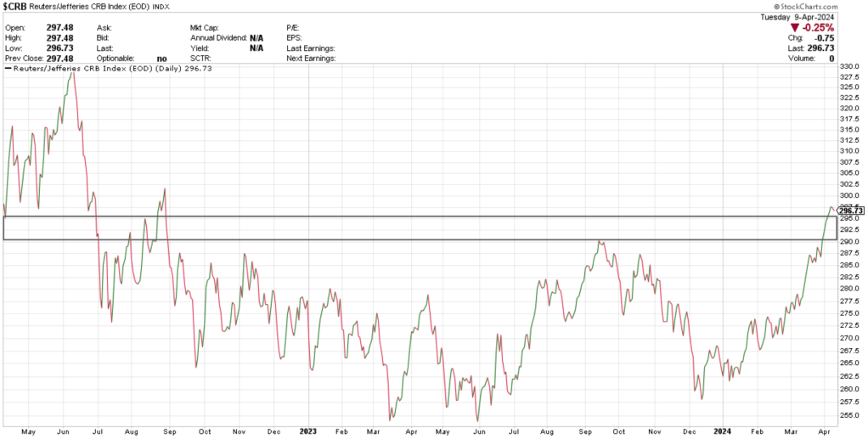Click the Last Earnings label
The width and height of the screenshot is (868, 439).
click(x=311, y=48)
